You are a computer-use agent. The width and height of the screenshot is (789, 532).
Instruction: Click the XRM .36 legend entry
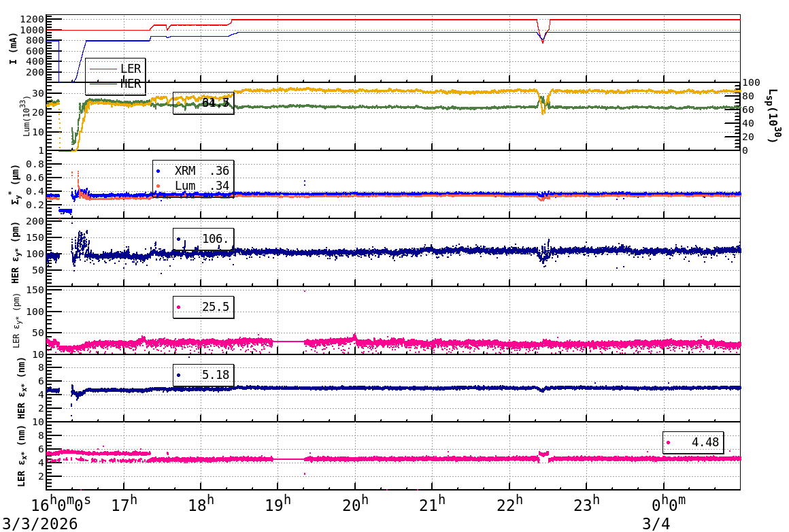(193, 171)
